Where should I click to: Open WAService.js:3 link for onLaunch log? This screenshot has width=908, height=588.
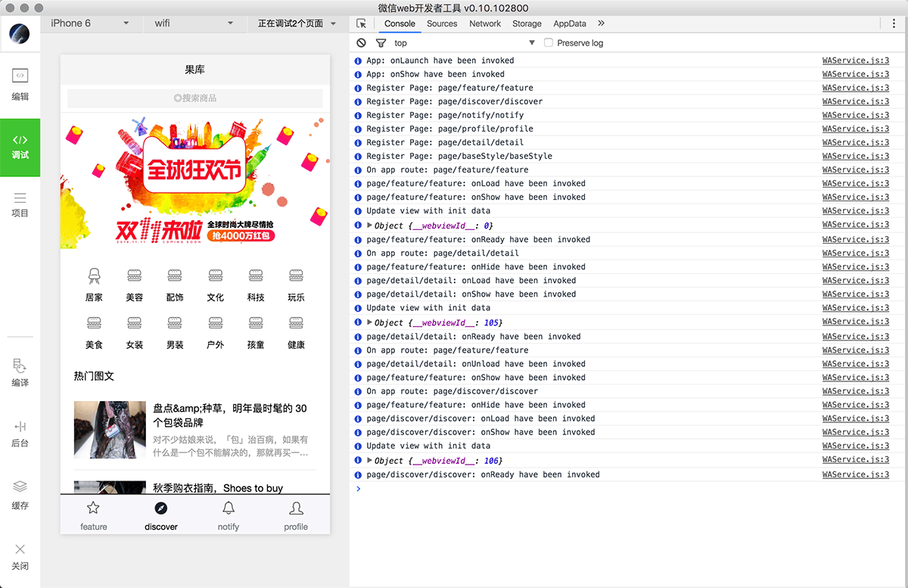tap(856, 61)
